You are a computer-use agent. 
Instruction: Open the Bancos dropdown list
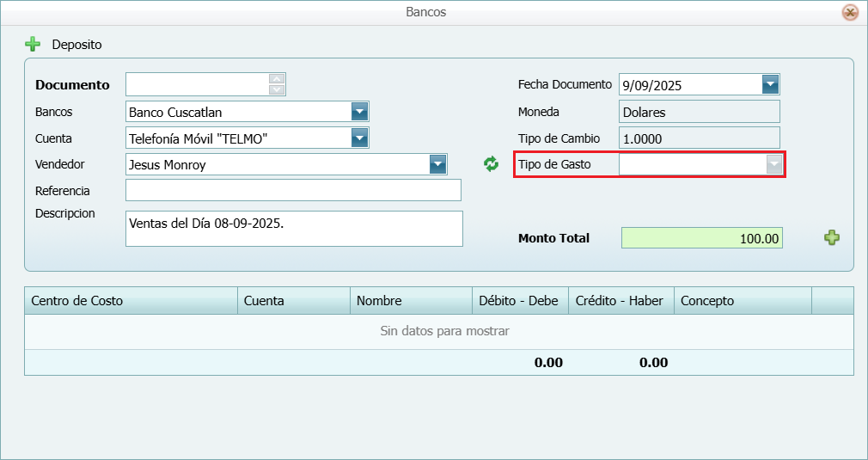(359, 112)
